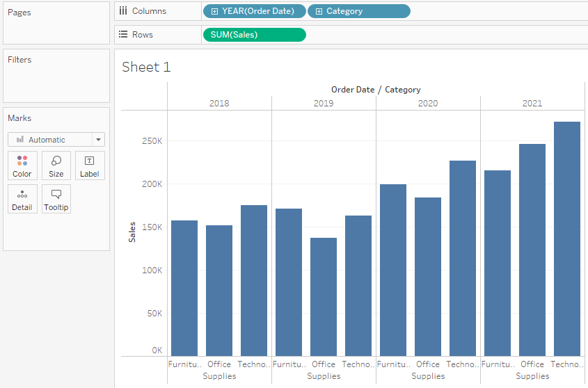Click the Color marks card icon

pos(22,161)
